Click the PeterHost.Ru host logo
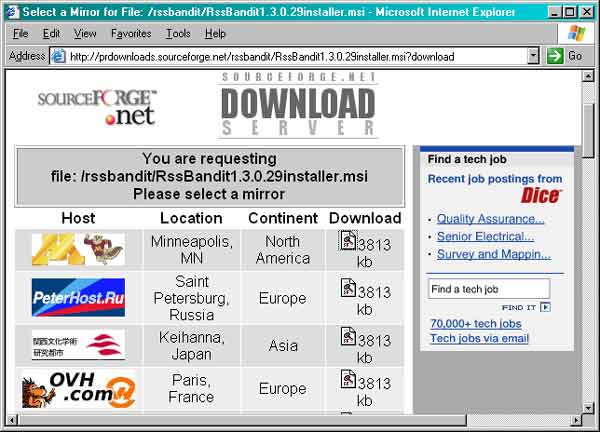 pyautogui.click(x=78, y=296)
